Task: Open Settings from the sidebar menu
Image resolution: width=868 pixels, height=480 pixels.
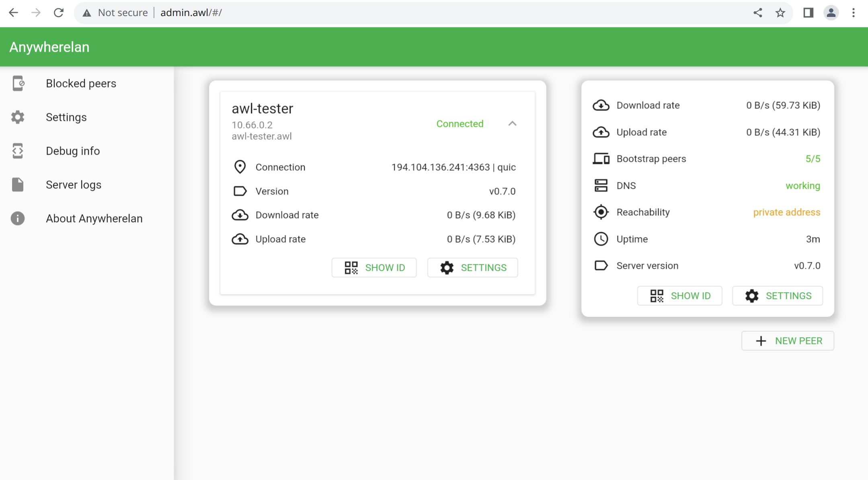Action: click(x=66, y=117)
